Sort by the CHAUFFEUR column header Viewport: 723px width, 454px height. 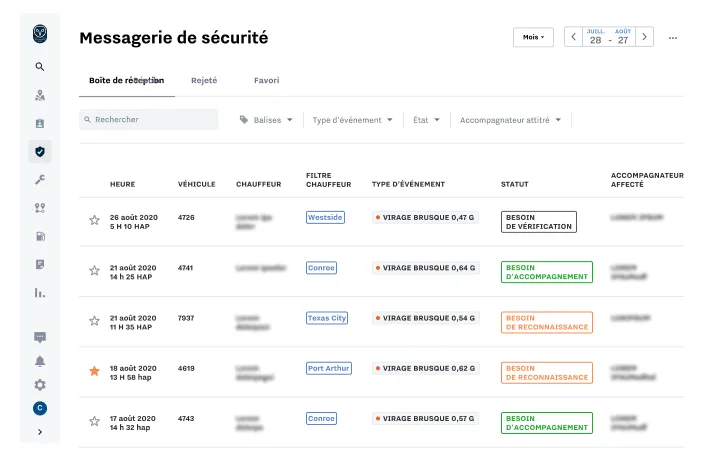[259, 184]
